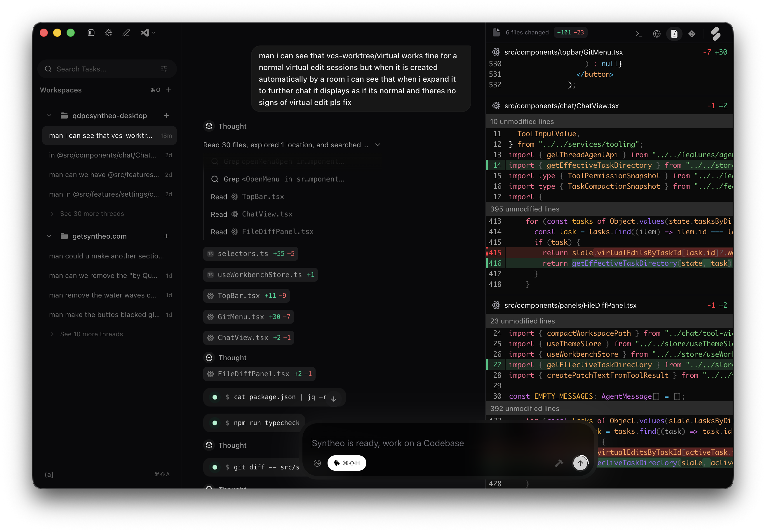The image size is (766, 532).
Task: Open settings gear in title bar
Action: coord(108,33)
